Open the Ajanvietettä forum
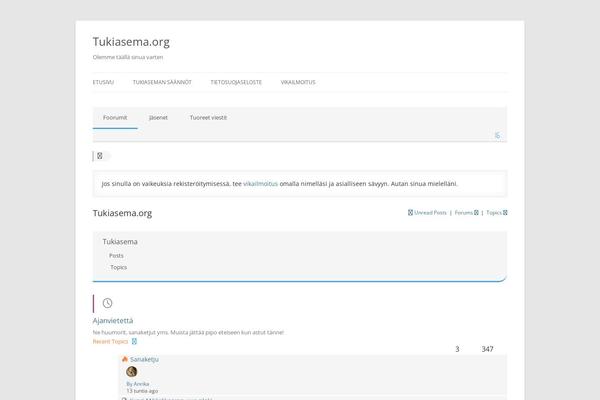This screenshot has width=600, height=400. pyautogui.click(x=113, y=321)
